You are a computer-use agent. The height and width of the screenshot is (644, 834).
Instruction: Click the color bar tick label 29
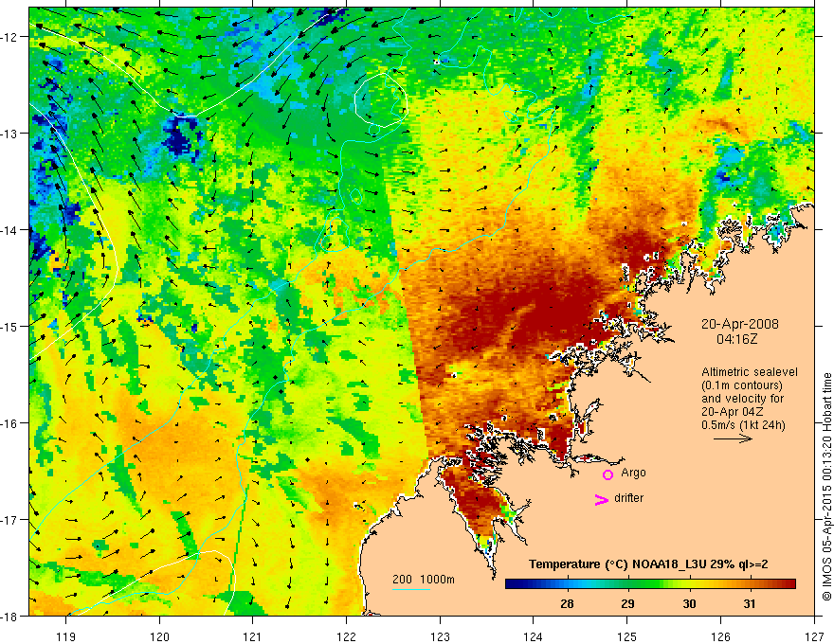(x=628, y=603)
